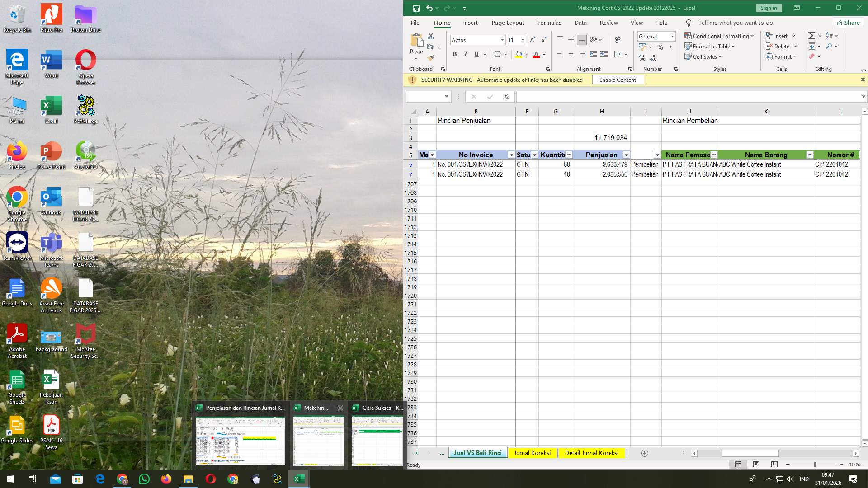Viewport: 868px width, 488px height.
Task: Adjust the zoom slider in status bar
Action: tap(814, 465)
